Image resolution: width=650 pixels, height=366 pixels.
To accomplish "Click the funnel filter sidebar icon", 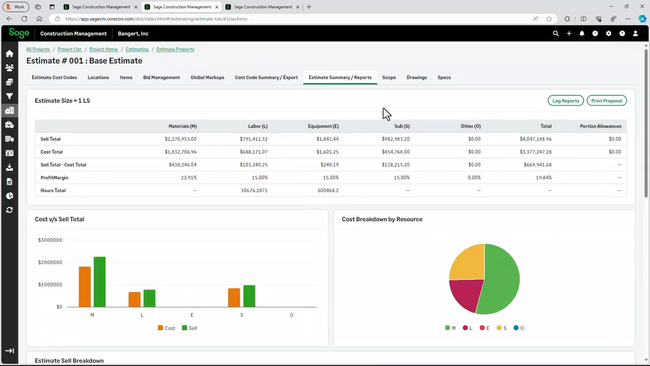I will click(9, 96).
